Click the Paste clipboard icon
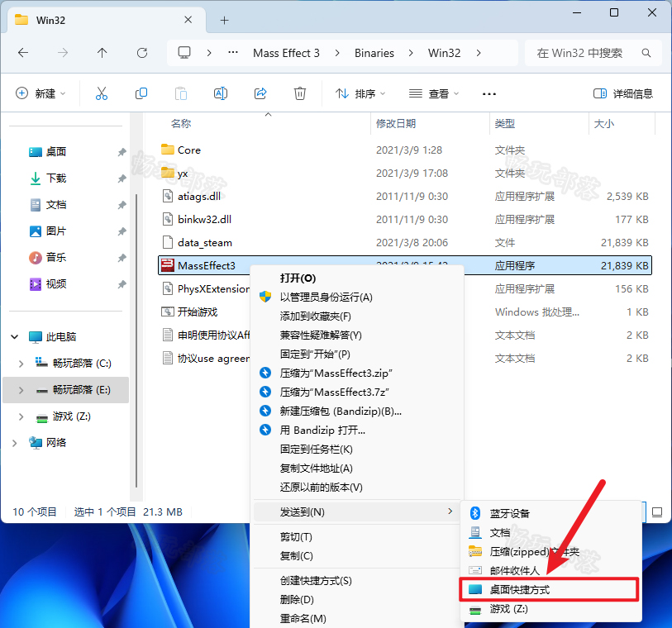 coord(181,93)
